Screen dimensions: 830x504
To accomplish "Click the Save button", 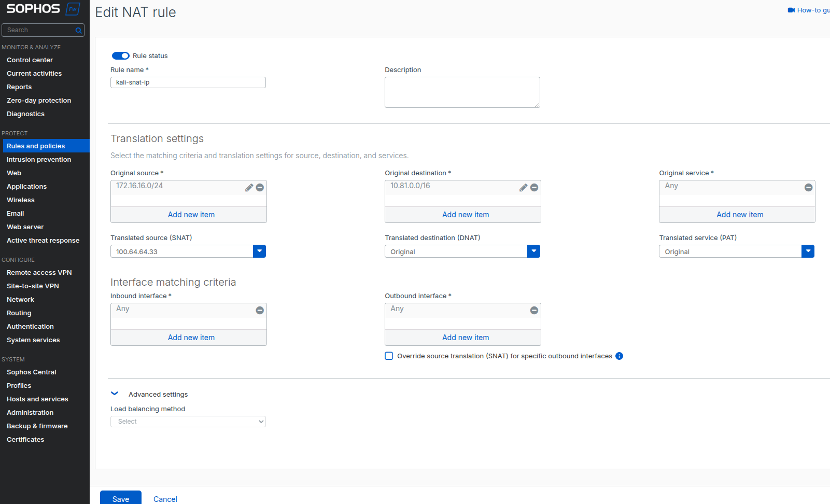I will [120, 498].
